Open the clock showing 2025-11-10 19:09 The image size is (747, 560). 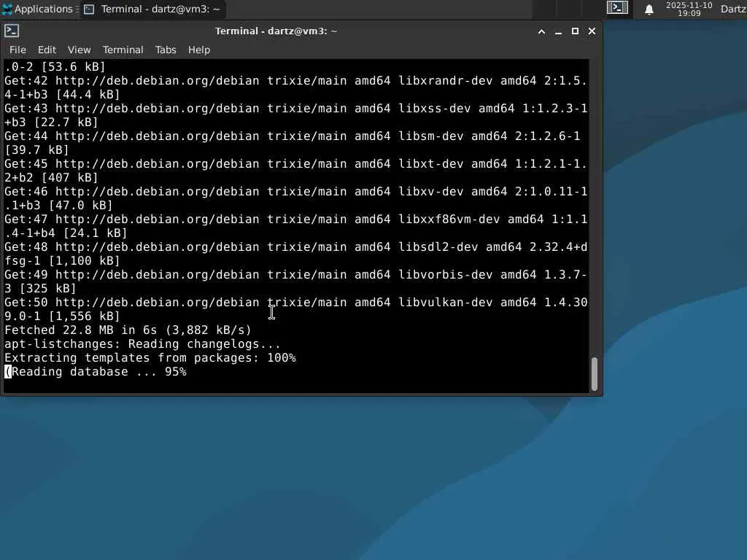tap(689, 9)
